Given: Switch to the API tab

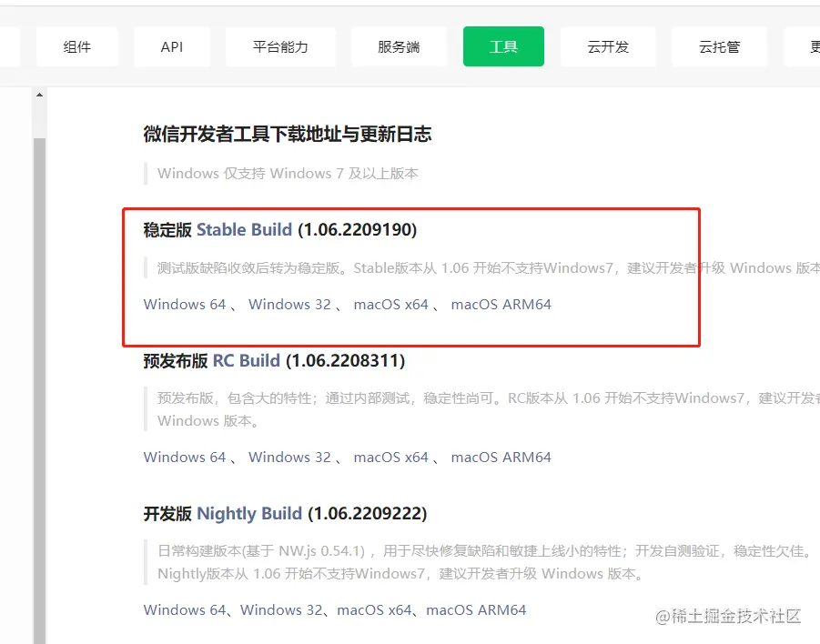Looking at the screenshot, I should click(172, 46).
